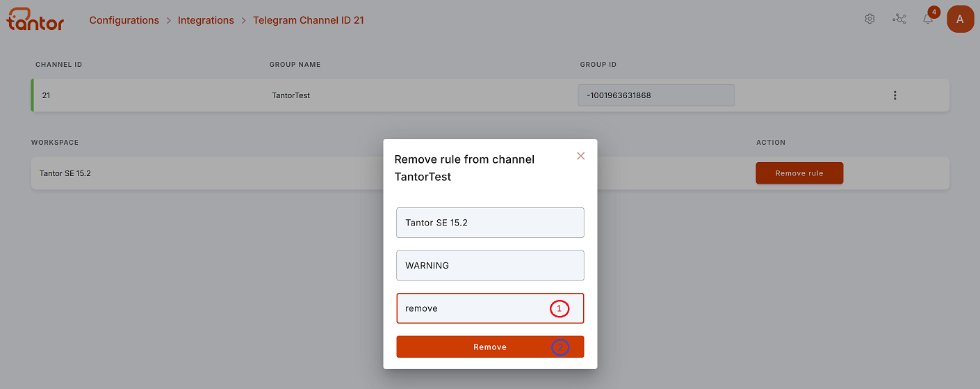Select the Tantor SE 15.2 workspace row
980x389 pixels.
[490, 173]
